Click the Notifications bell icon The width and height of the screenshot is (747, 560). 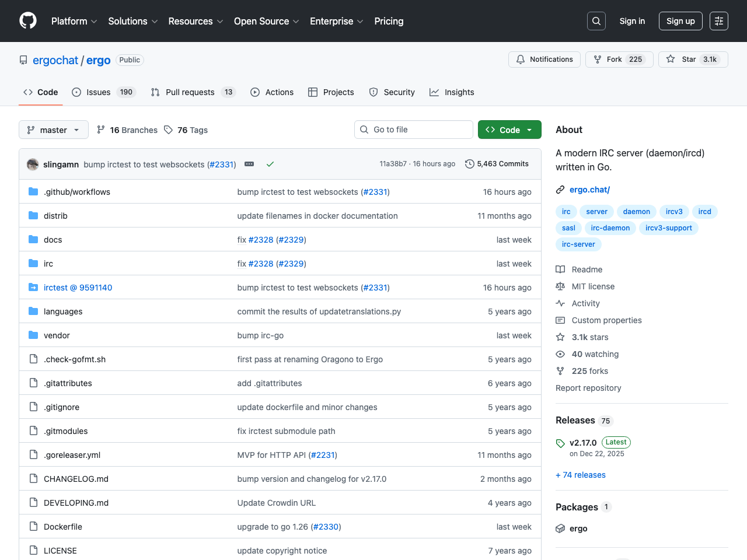click(x=520, y=59)
